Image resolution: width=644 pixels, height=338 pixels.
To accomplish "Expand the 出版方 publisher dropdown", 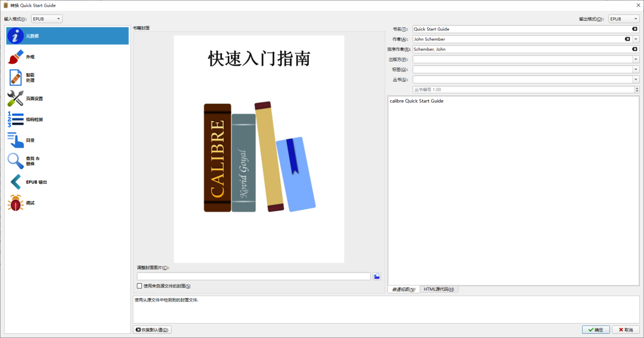I will click(x=636, y=59).
